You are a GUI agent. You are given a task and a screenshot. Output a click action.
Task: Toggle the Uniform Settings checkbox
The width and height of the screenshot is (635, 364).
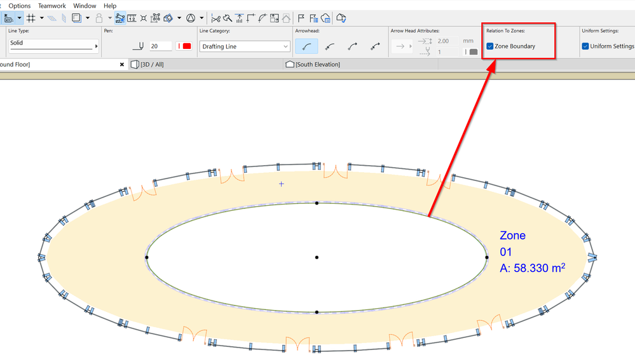click(585, 46)
